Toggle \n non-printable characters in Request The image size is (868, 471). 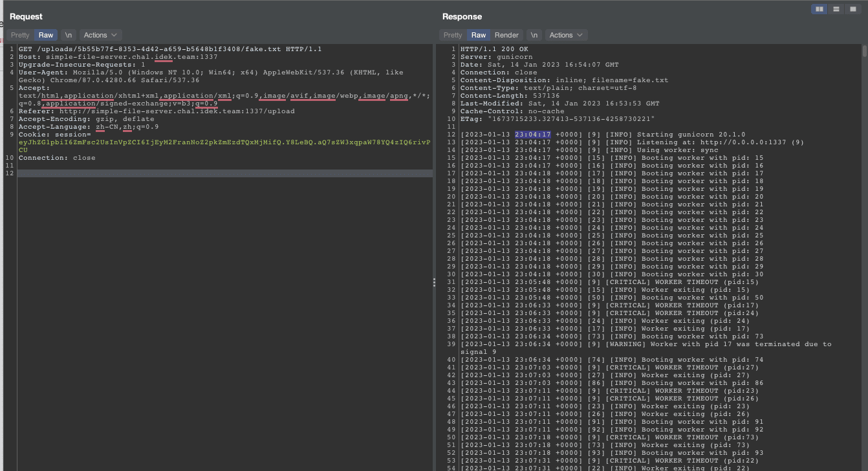(x=69, y=35)
